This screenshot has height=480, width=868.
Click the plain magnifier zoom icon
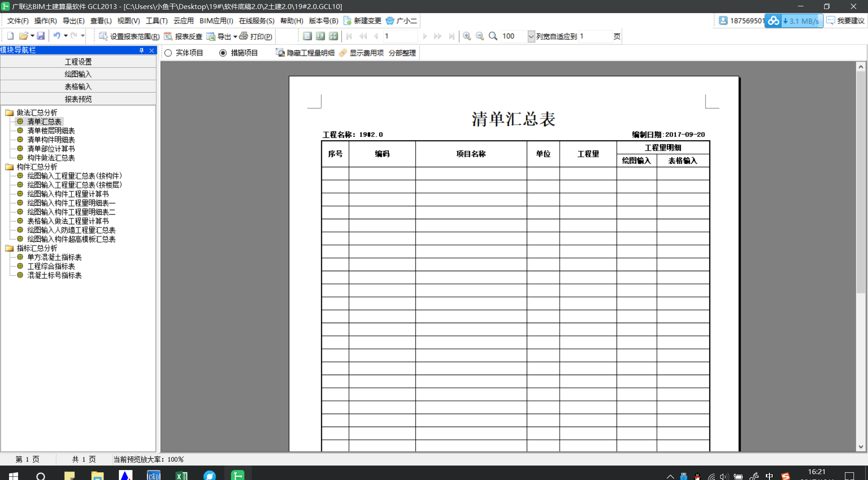[493, 36]
